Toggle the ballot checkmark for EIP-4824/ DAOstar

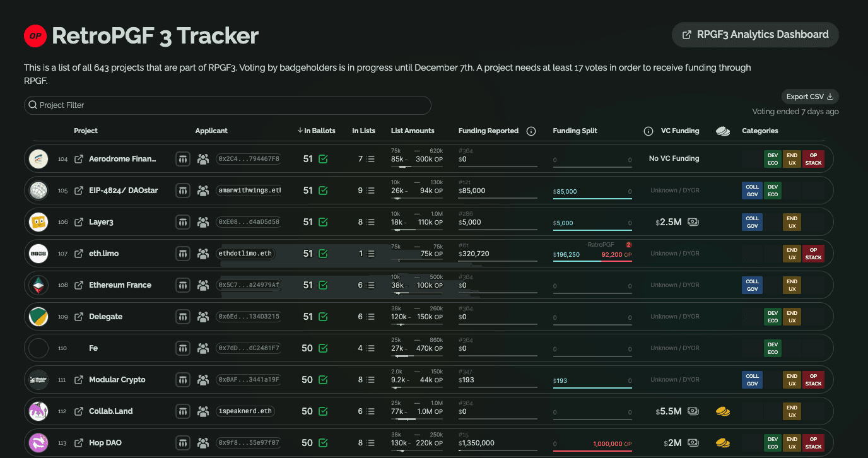coord(323,191)
